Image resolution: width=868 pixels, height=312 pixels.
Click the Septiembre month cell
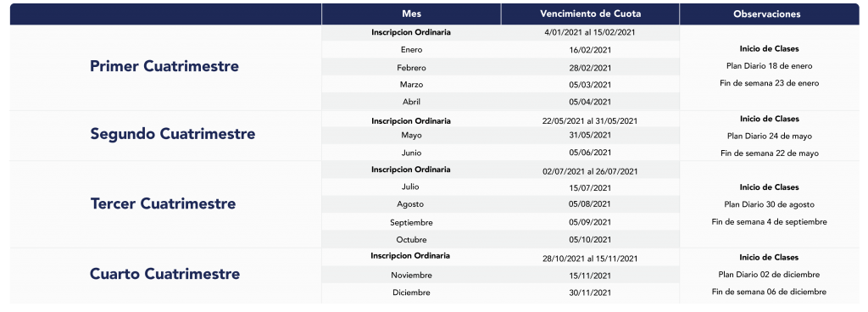click(411, 222)
